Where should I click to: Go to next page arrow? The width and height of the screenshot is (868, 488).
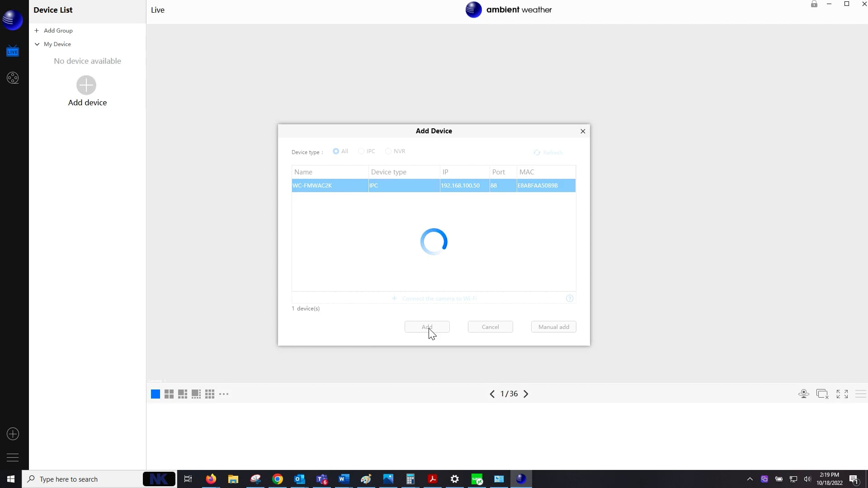pos(526,394)
